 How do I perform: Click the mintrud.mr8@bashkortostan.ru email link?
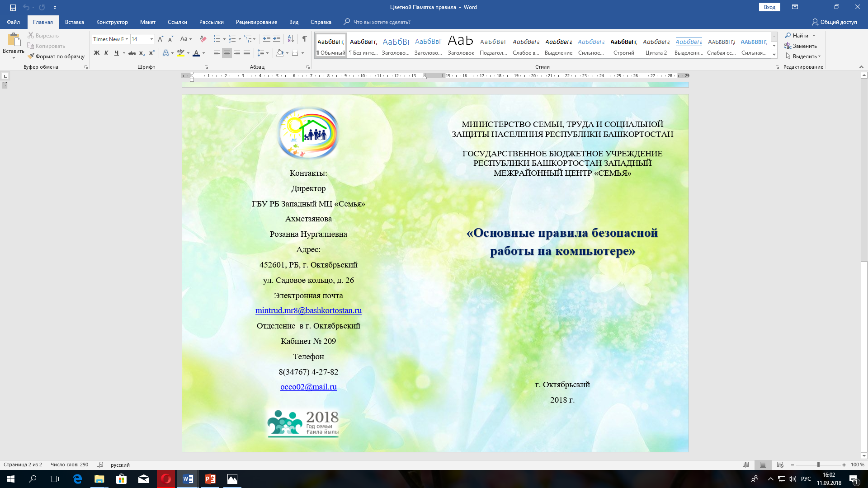308,310
